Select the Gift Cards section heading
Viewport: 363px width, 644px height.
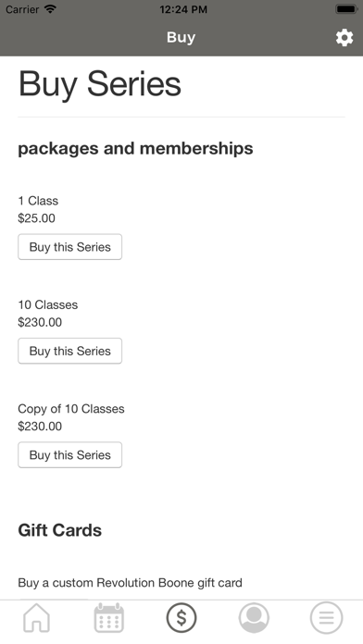(59, 530)
